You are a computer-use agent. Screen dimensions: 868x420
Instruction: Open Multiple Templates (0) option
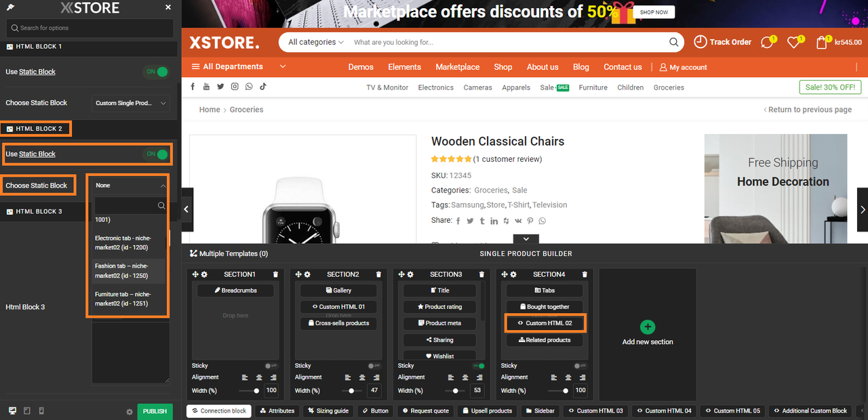pyautogui.click(x=229, y=253)
